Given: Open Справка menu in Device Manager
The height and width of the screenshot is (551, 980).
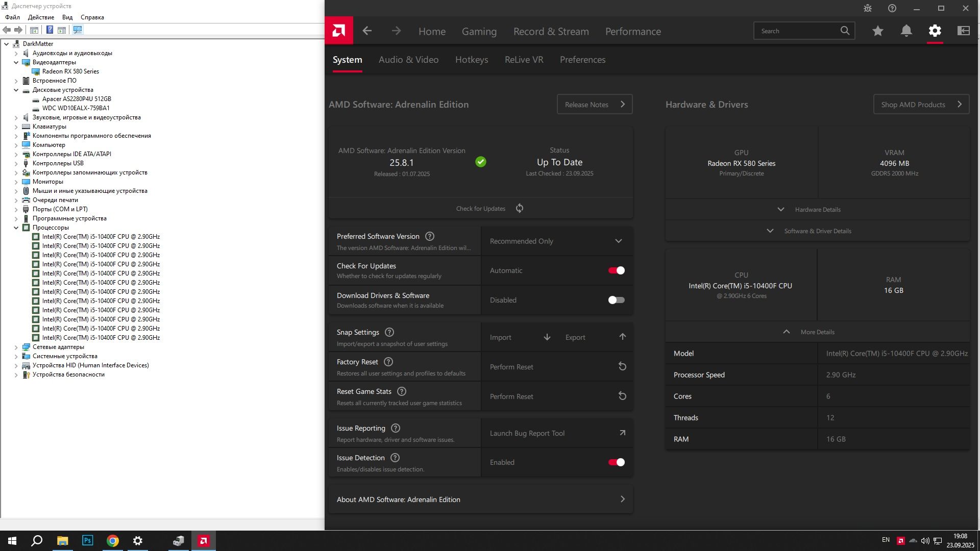Looking at the screenshot, I should (92, 17).
